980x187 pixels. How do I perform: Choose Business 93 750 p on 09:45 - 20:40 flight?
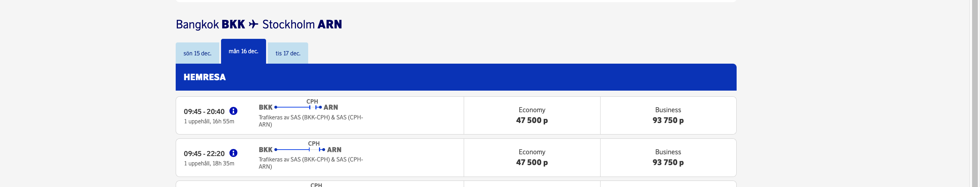(667, 115)
